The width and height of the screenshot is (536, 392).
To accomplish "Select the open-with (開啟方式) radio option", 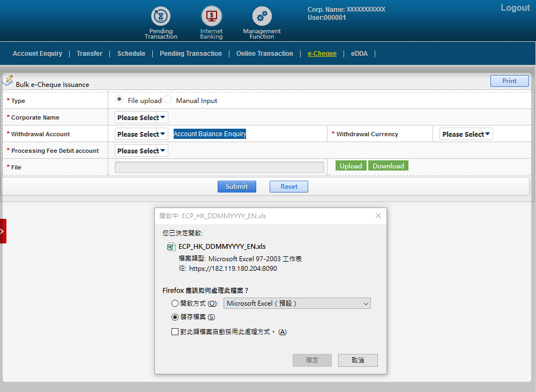I will click(x=175, y=304).
